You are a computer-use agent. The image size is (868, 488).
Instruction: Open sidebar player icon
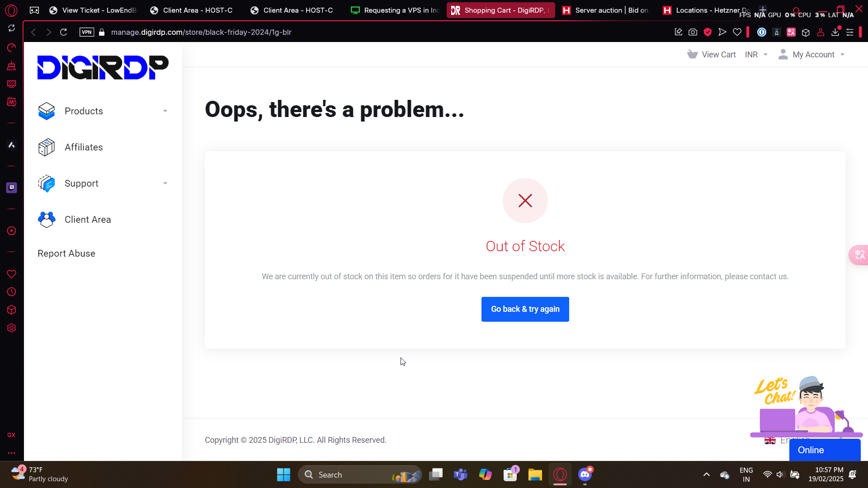point(12,231)
